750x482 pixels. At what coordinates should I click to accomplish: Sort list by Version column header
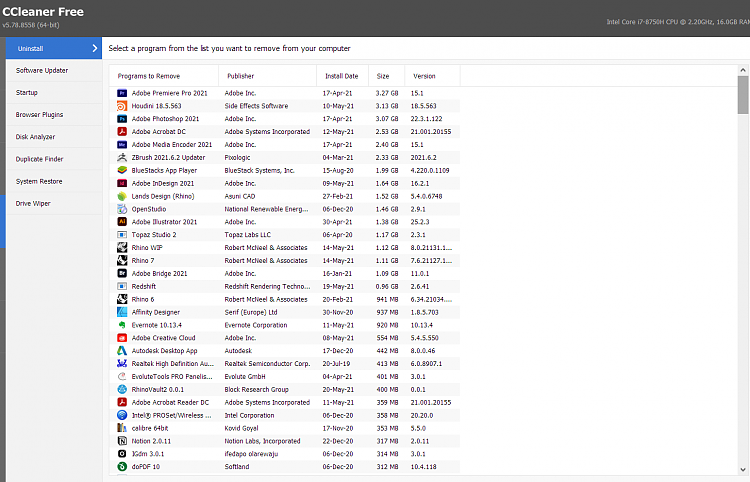click(x=432, y=76)
